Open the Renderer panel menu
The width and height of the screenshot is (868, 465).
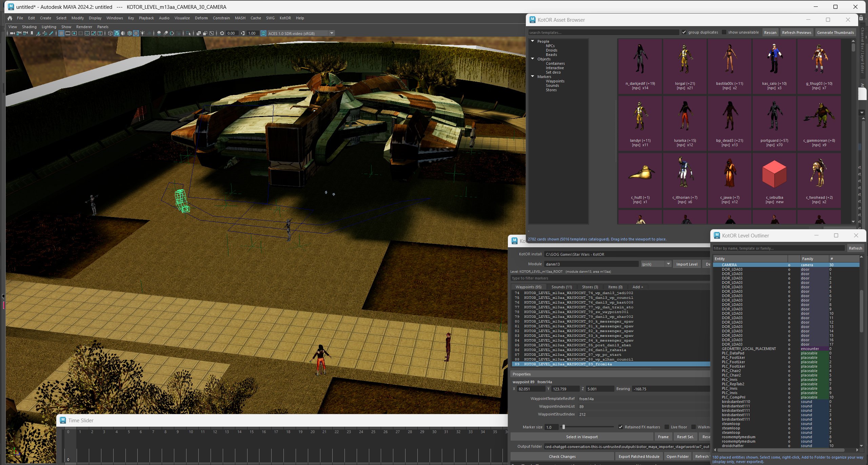point(84,27)
